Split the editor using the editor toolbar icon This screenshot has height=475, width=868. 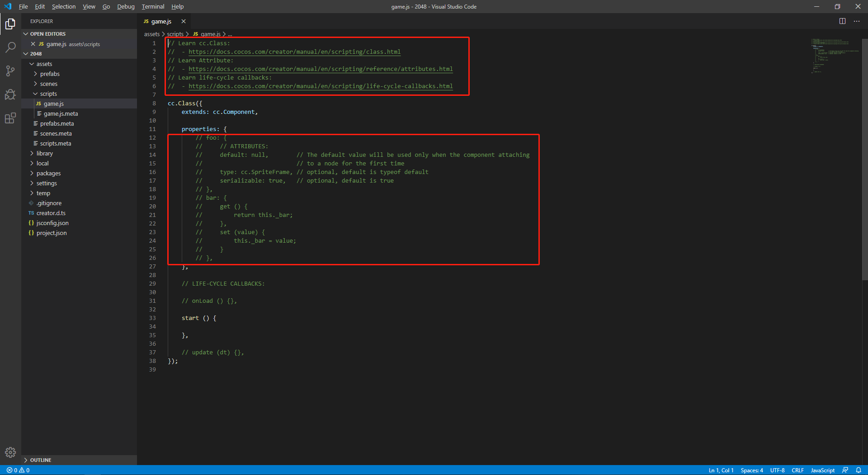pos(842,21)
